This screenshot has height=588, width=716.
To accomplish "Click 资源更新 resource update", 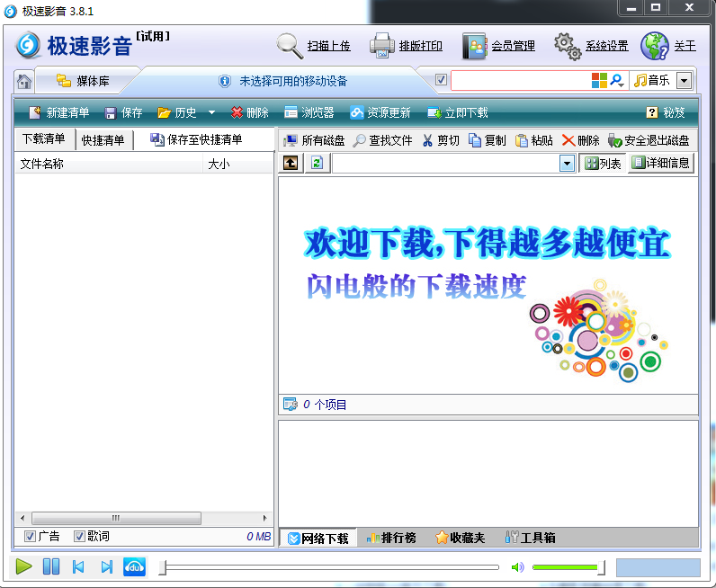I will click(380, 112).
